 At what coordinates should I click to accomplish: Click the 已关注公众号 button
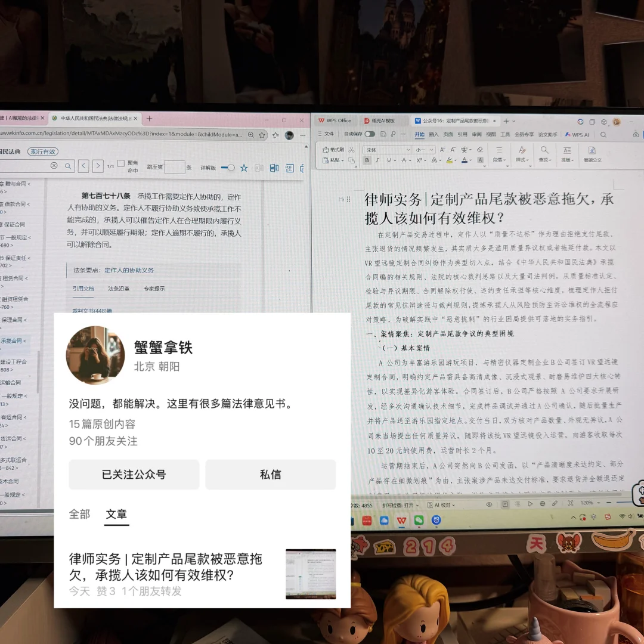(x=134, y=475)
